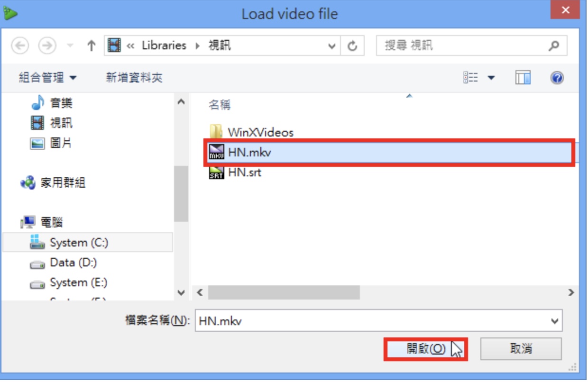Expand the recent locations dropdown arrow
This screenshot has width=588, height=382.
click(70, 46)
